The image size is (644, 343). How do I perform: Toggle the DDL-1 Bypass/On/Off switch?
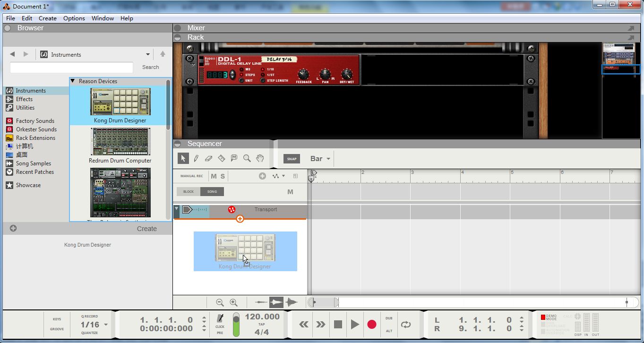201,61
